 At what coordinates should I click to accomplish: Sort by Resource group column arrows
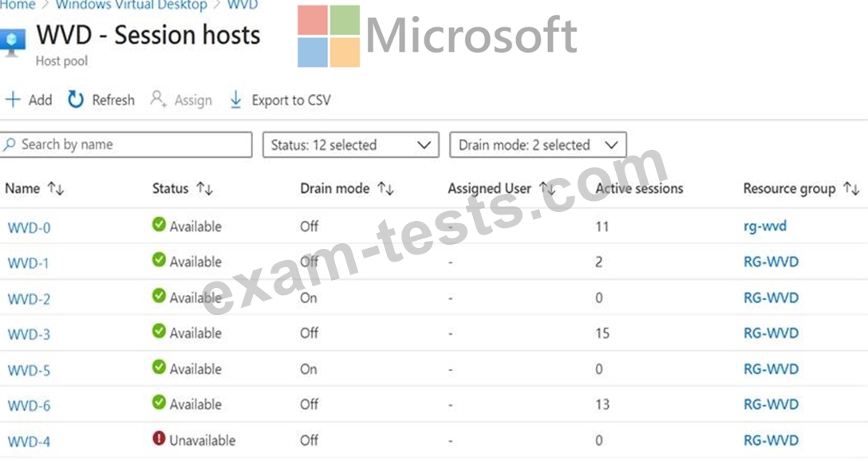click(852, 189)
